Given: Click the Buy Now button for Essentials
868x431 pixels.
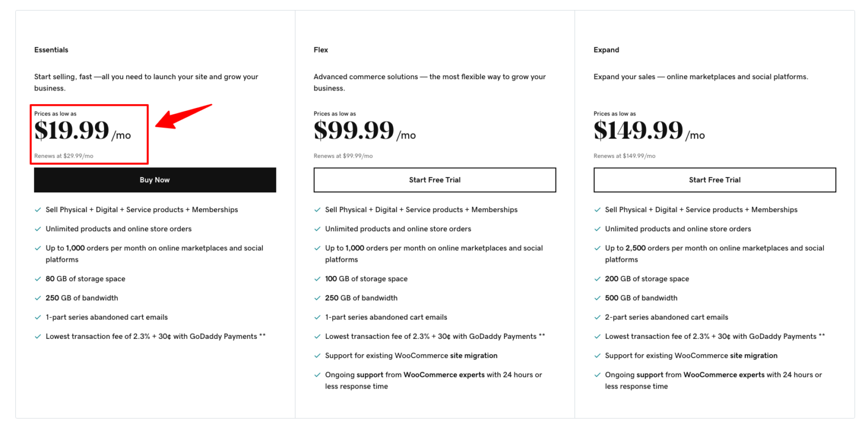Looking at the screenshot, I should click(155, 180).
